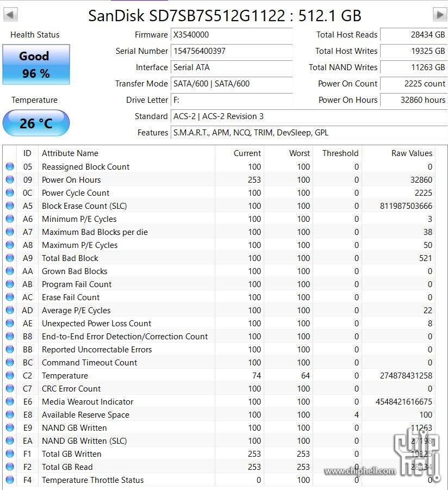The width and height of the screenshot is (448, 490).
Task: Click raw value 274878431258
Action: [x=406, y=375]
